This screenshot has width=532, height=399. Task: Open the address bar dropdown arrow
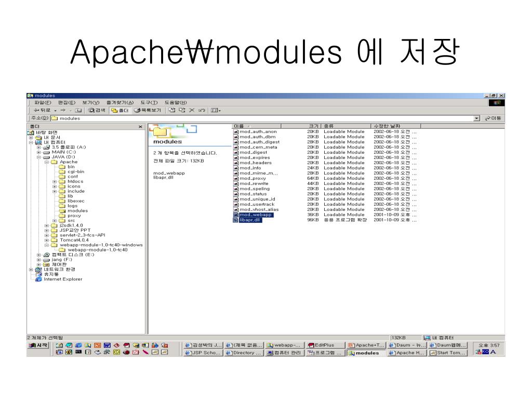point(477,118)
